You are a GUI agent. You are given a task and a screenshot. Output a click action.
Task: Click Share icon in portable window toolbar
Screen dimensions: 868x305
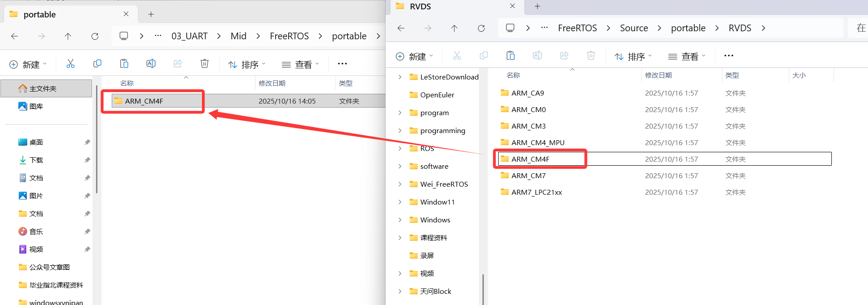[178, 64]
